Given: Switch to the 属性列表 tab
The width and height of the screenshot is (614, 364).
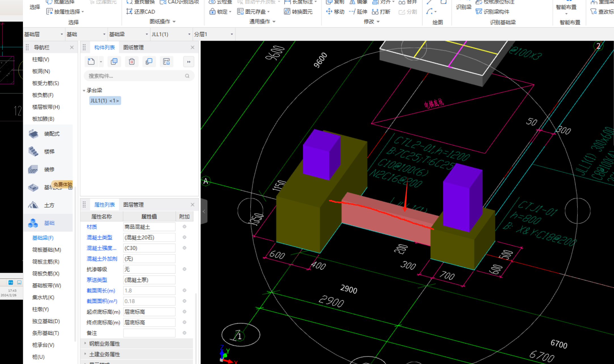Looking at the screenshot, I should coord(105,205).
